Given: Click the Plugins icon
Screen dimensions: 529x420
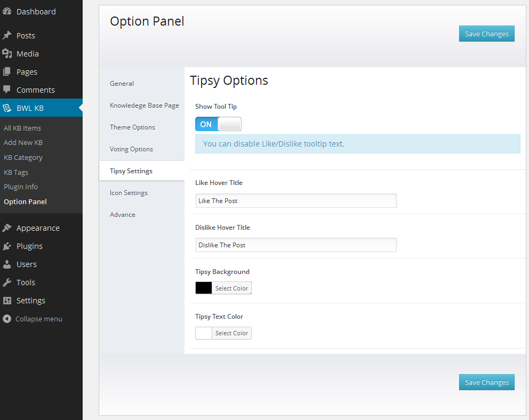Looking at the screenshot, I should (x=7, y=246).
